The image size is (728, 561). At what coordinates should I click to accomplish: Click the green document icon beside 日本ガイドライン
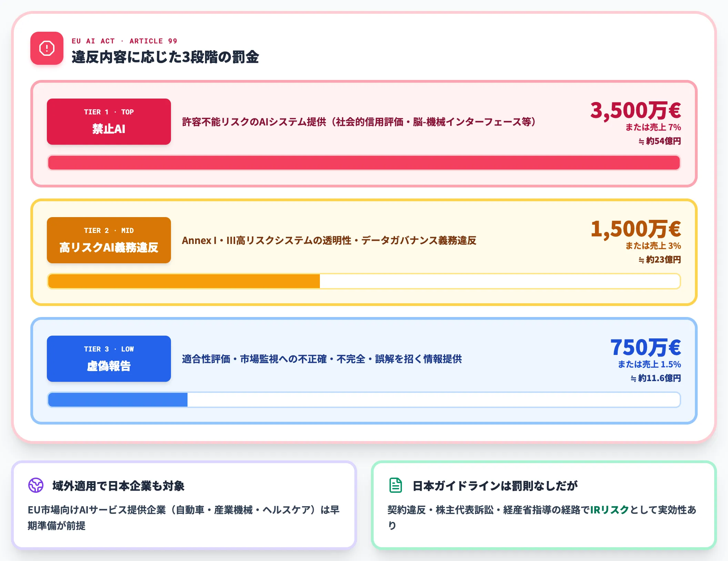(x=396, y=485)
